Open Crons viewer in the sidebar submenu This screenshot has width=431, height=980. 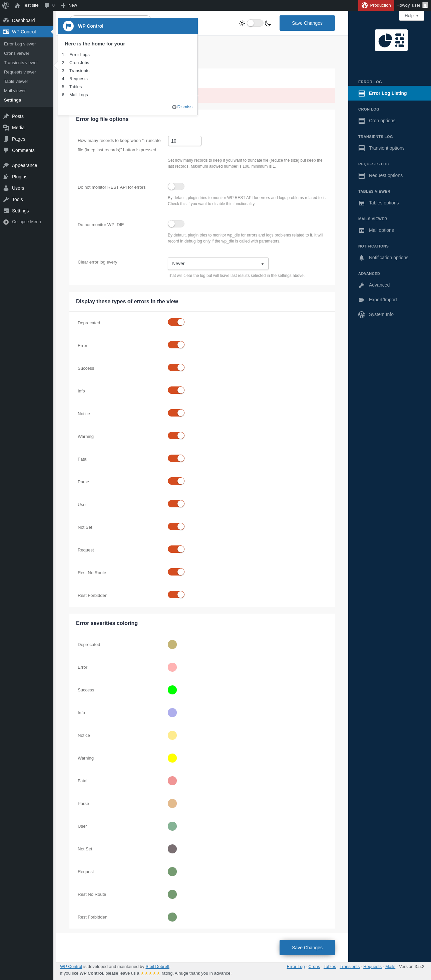pos(17,53)
